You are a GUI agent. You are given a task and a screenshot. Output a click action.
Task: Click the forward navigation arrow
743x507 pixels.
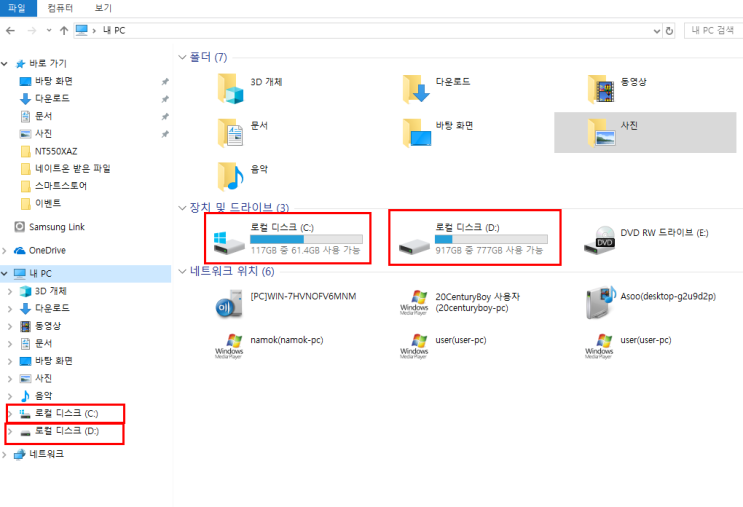point(32,31)
